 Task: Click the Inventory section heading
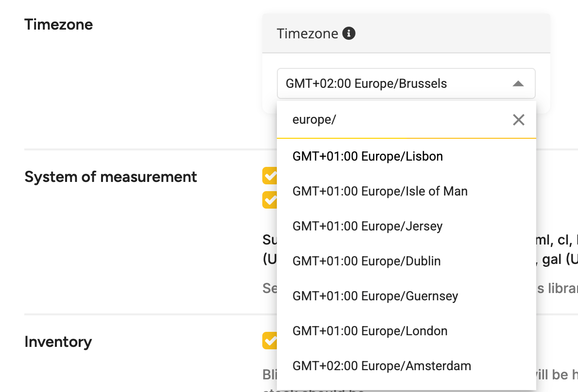click(x=58, y=342)
